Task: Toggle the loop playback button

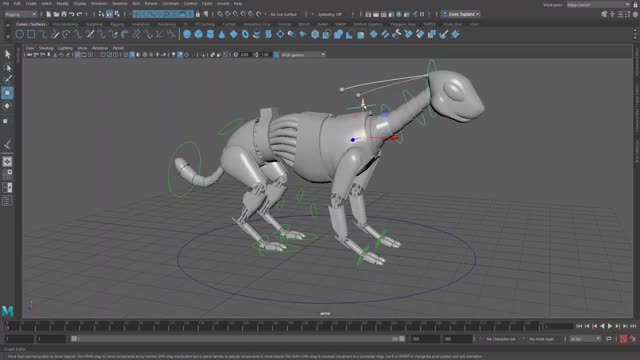Action: pyautogui.click(x=609, y=339)
